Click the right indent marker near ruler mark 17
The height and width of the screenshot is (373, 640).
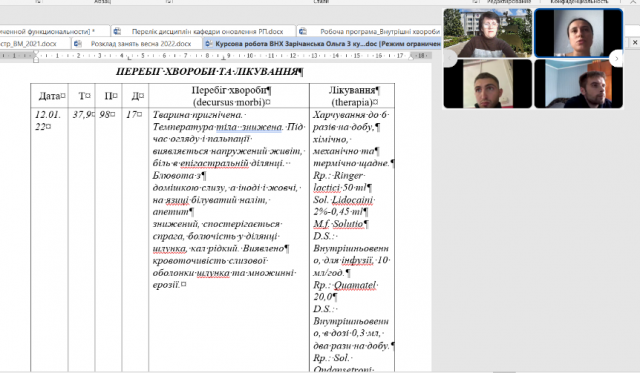[411, 57]
